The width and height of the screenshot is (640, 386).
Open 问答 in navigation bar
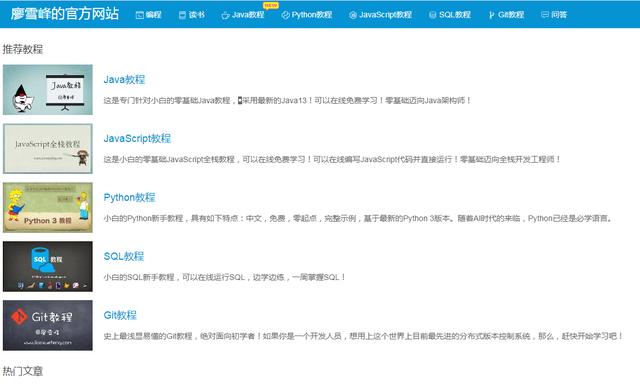[x=559, y=15]
